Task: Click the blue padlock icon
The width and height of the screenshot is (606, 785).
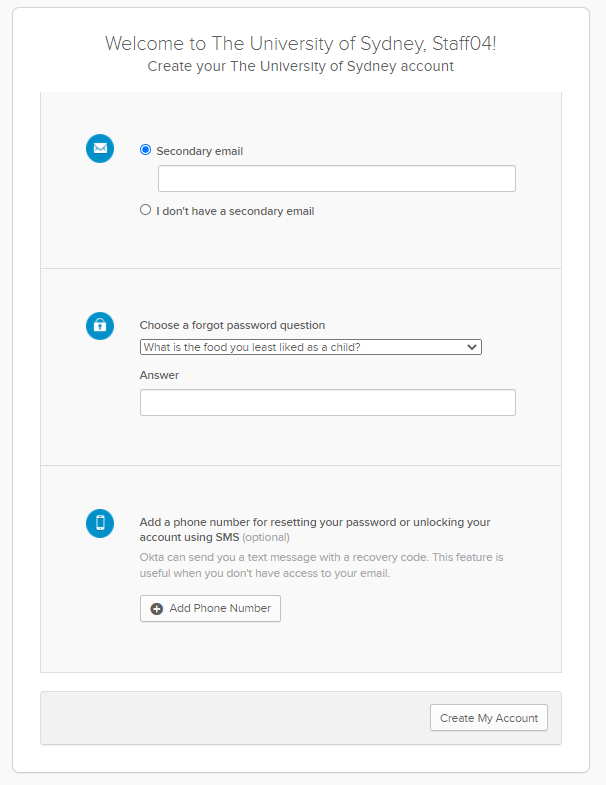Action: [100, 325]
